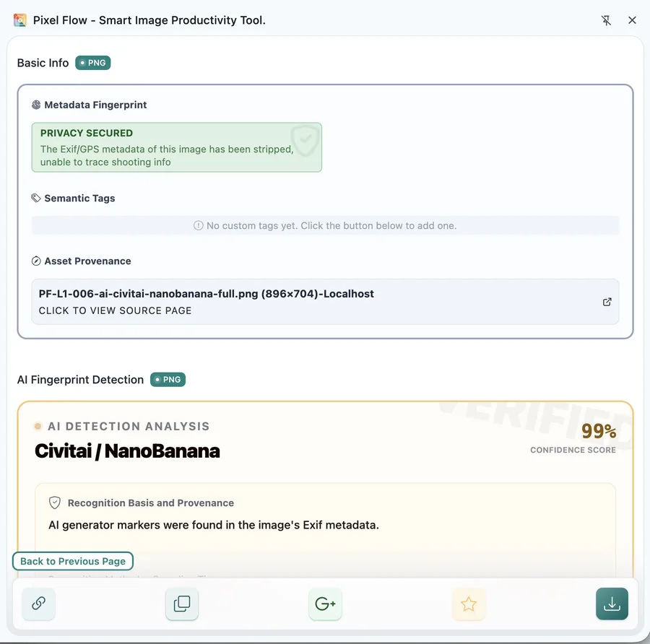
Task: Click the Google search (G+) icon button
Action: (326, 604)
